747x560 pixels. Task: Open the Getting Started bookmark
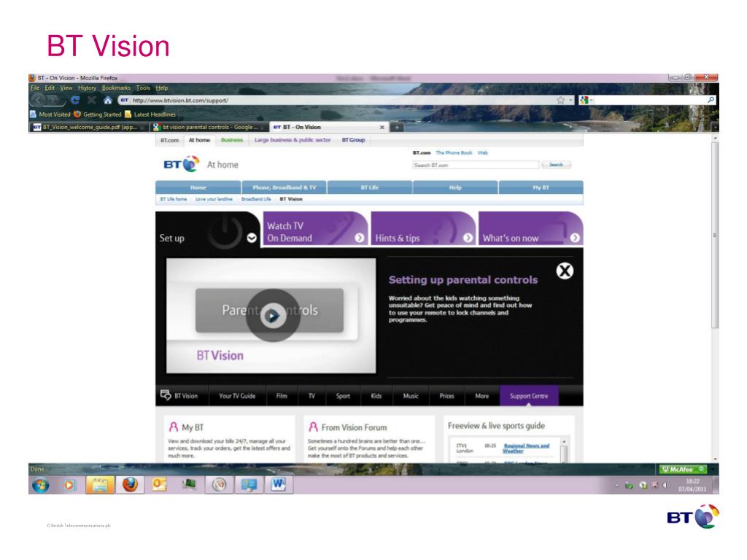pos(98,114)
